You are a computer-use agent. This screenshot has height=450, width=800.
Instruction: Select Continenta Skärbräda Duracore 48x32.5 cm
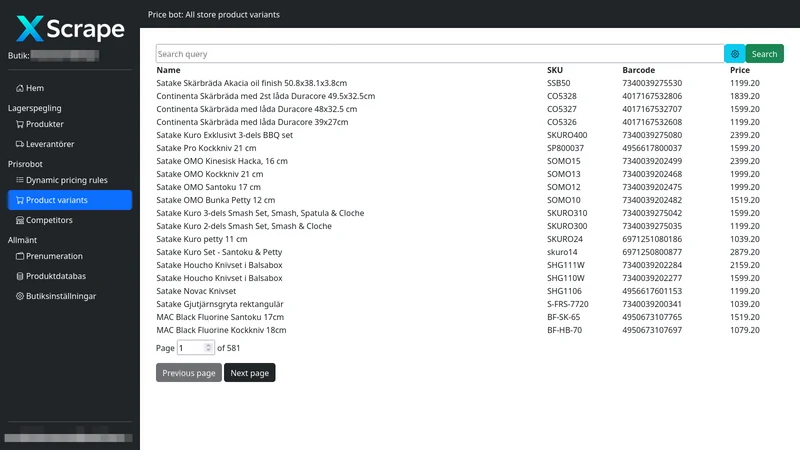click(x=469, y=109)
